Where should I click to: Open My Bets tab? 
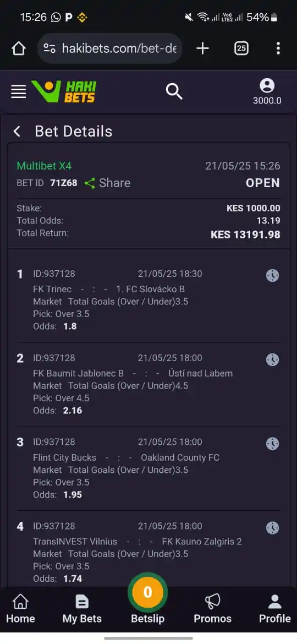coord(82,609)
